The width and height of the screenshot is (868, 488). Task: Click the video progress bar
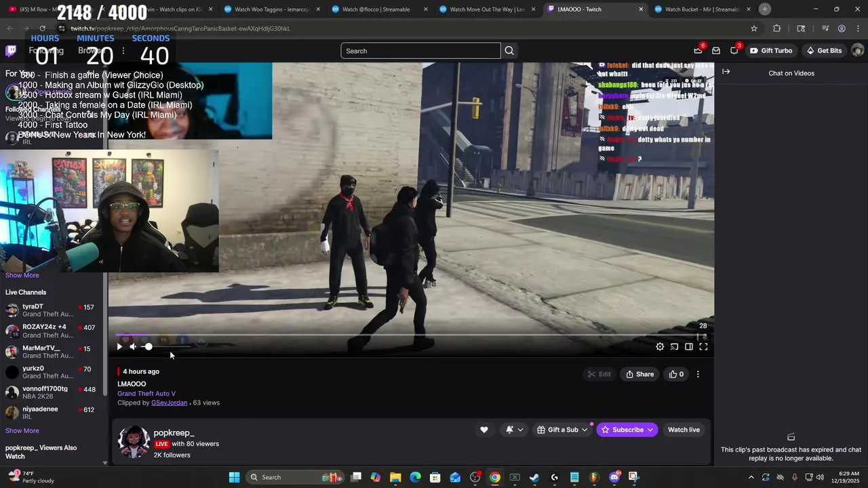(411, 335)
